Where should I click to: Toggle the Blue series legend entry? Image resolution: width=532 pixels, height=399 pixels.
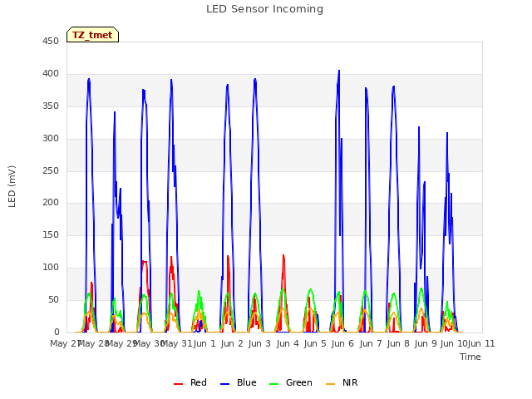coord(239,382)
